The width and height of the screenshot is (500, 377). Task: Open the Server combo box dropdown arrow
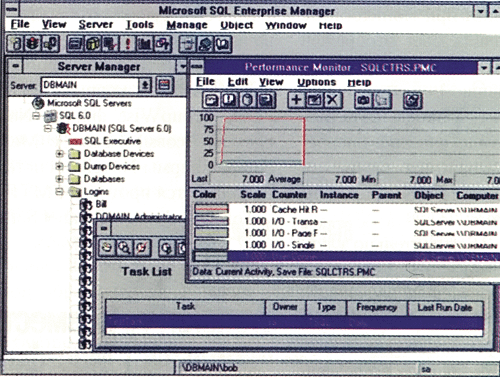(x=145, y=85)
